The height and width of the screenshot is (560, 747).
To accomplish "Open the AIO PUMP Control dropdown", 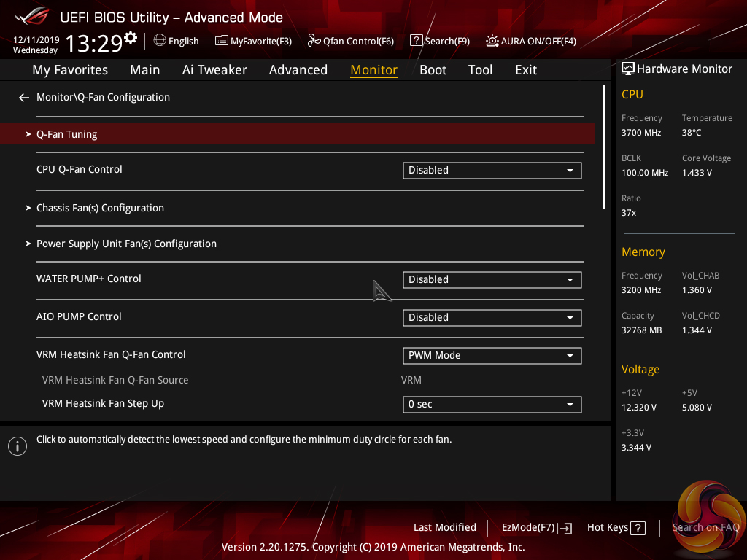I will (492, 318).
